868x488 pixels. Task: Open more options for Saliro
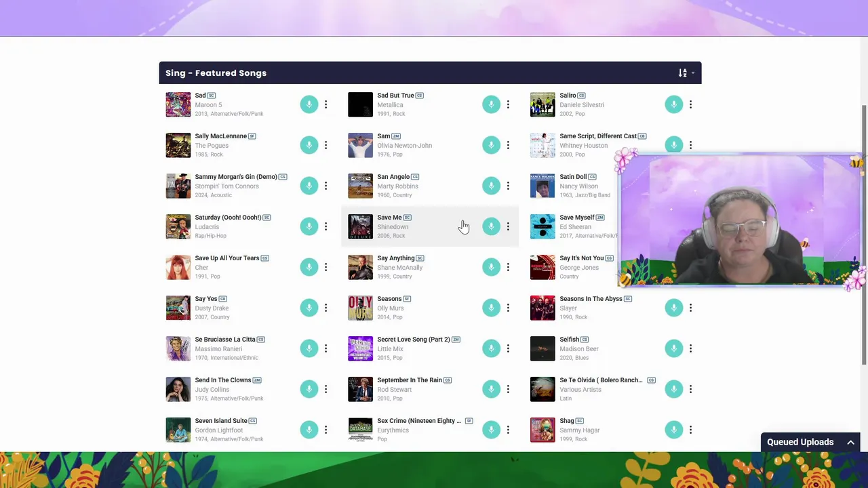click(x=690, y=104)
